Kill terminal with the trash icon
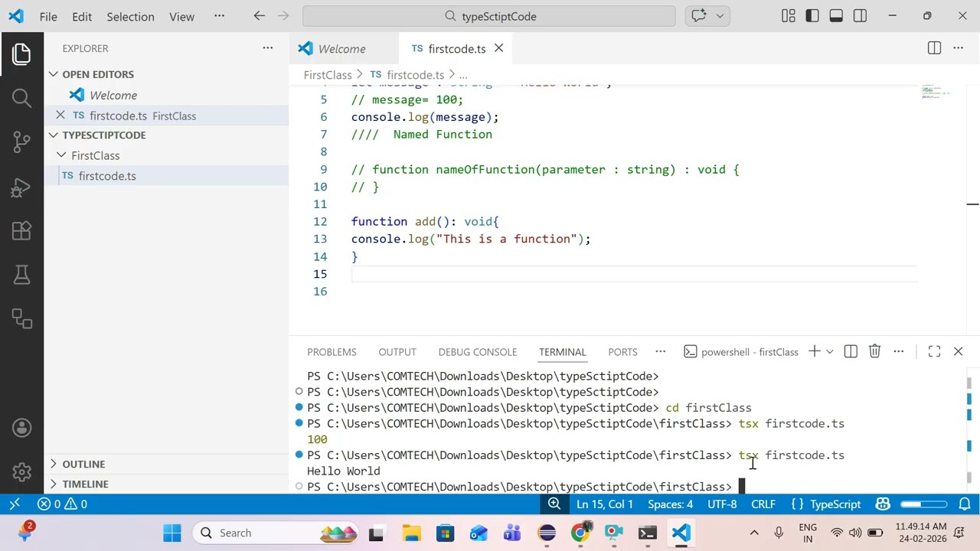This screenshot has height=551, width=980. (874, 351)
